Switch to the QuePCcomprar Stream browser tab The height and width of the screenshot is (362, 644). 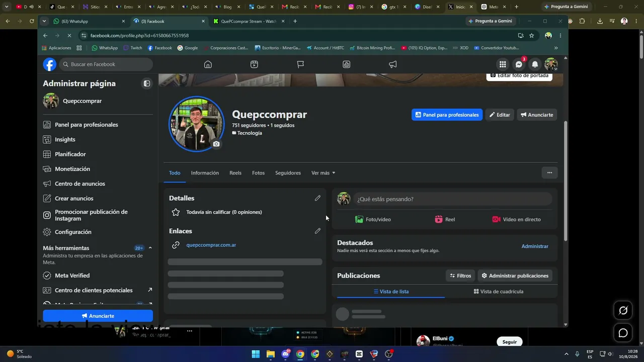pyautogui.click(x=249, y=21)
